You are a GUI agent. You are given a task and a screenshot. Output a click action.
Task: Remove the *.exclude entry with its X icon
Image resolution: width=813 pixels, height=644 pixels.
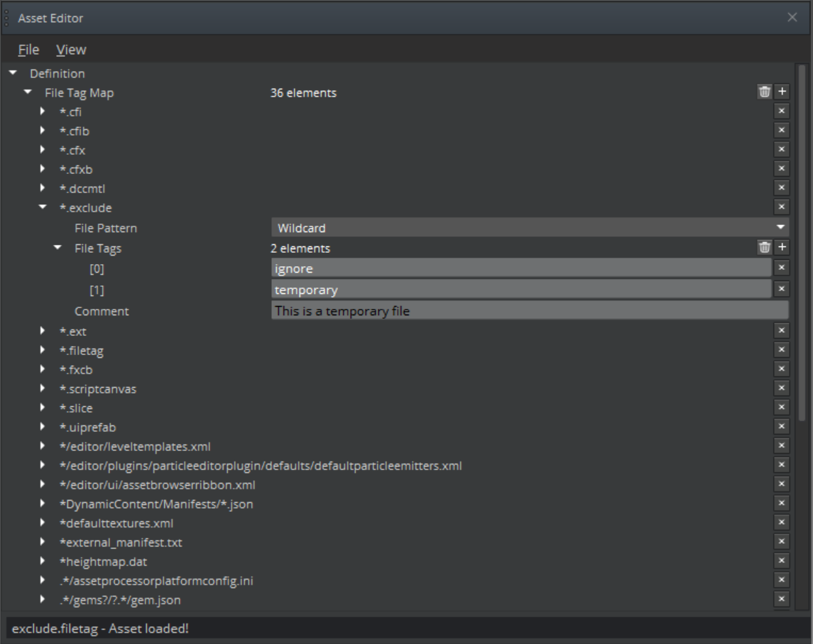781,207
